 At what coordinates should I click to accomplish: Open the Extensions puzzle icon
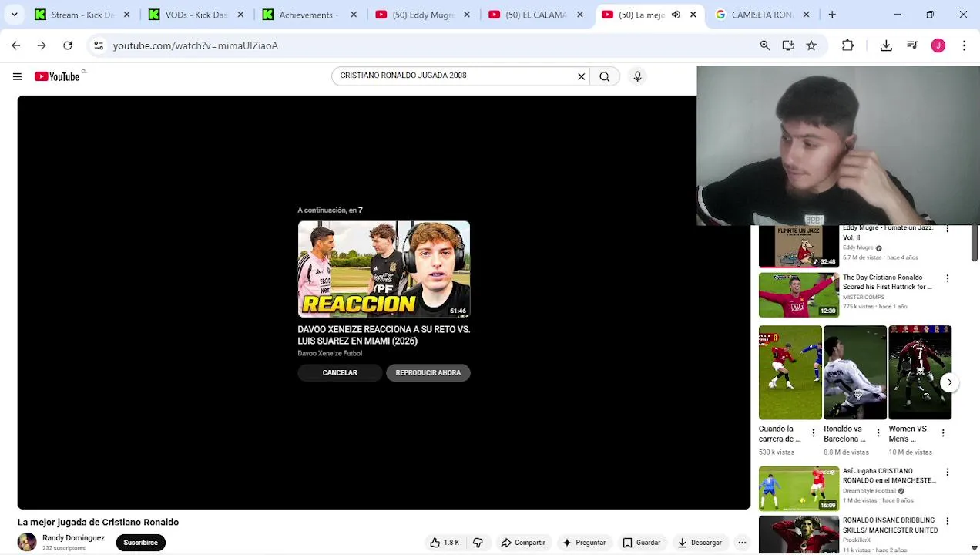pos(847,45)
